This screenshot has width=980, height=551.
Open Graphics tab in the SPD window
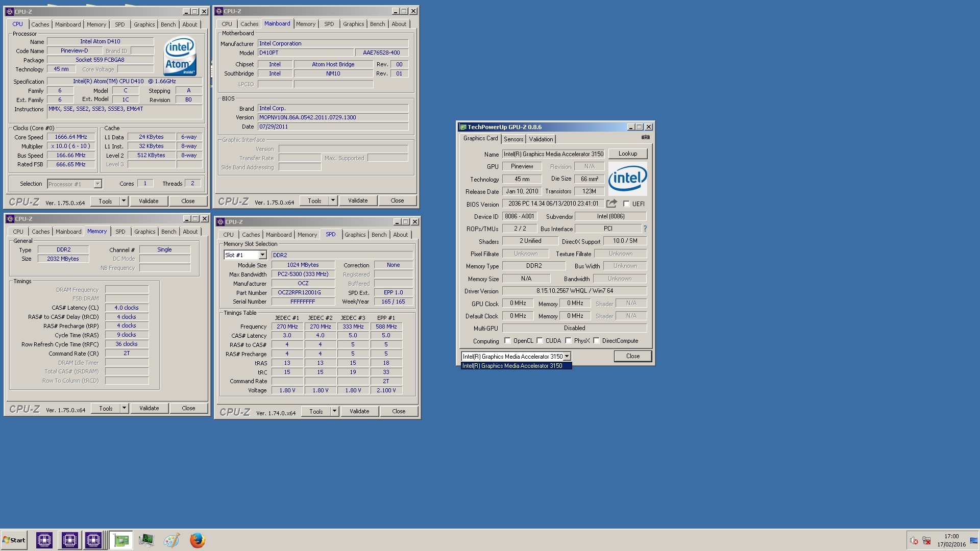(x=355, y=235)
